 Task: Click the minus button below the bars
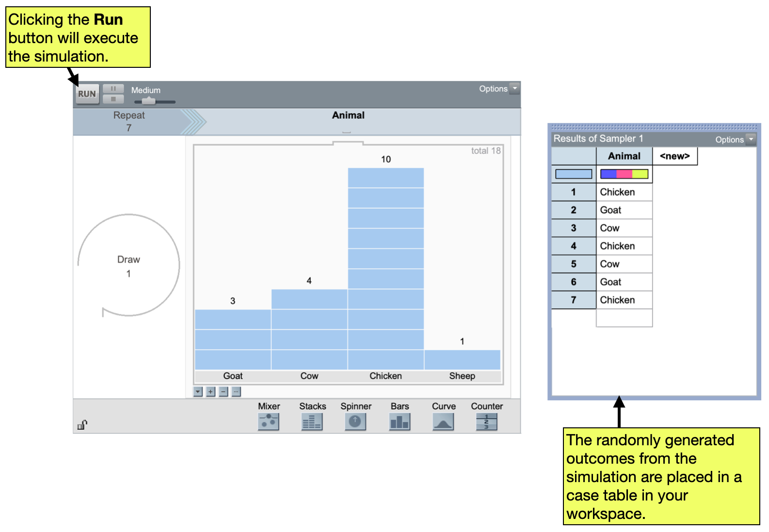[x=224, y=391]
